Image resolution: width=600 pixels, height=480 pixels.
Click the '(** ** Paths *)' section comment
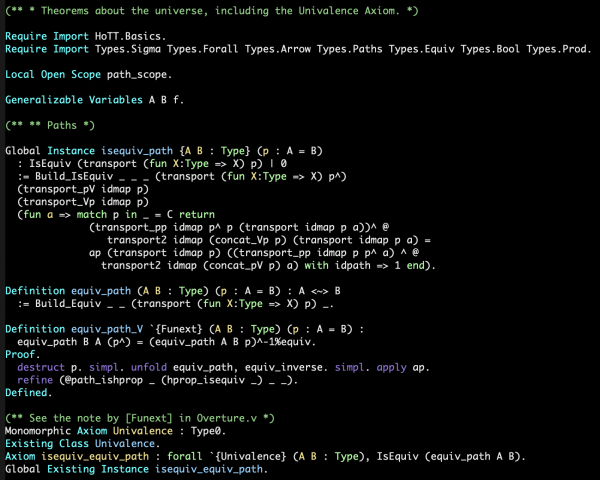(50, 126)
